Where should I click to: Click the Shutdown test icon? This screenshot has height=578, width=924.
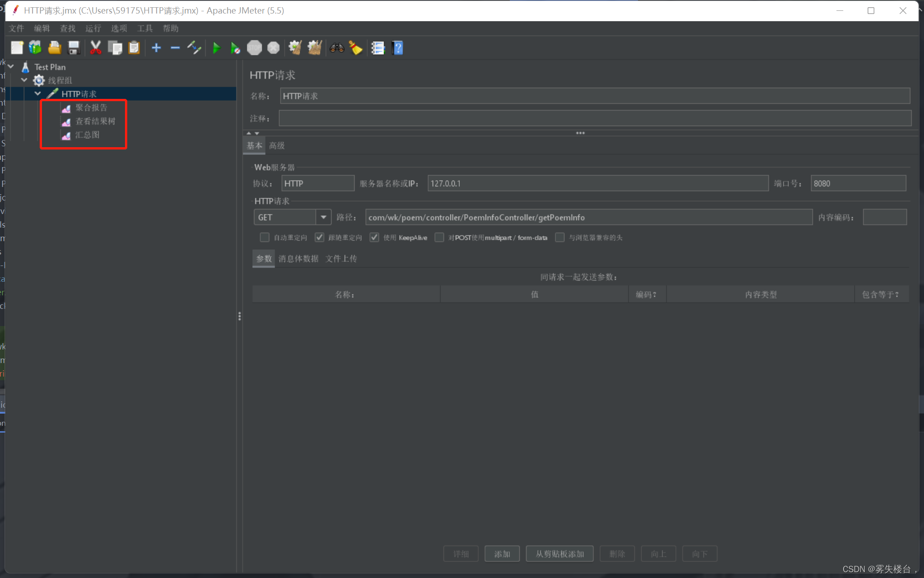(273, 48)
